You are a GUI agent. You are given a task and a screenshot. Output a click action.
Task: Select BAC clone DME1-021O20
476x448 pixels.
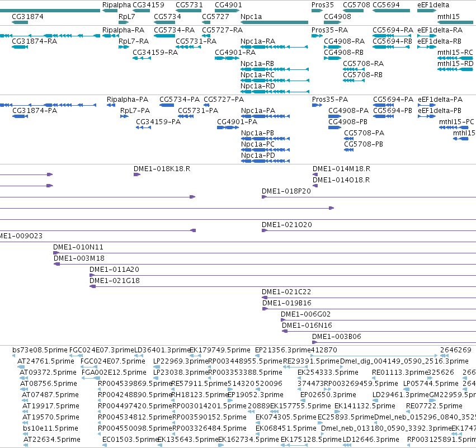(286, 225)
